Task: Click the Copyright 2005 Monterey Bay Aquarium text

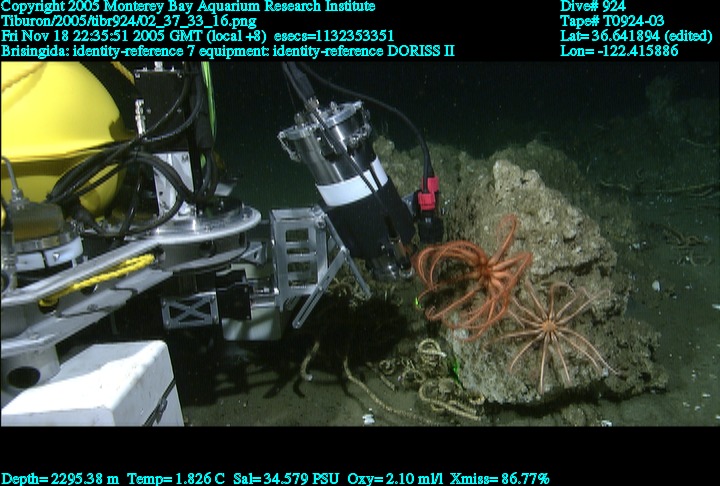Action: pyautogui.click(x=188, y=6)
